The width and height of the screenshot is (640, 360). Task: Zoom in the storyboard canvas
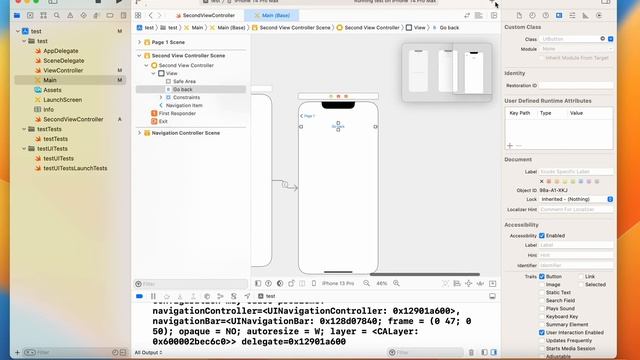(x=396, y=283)
